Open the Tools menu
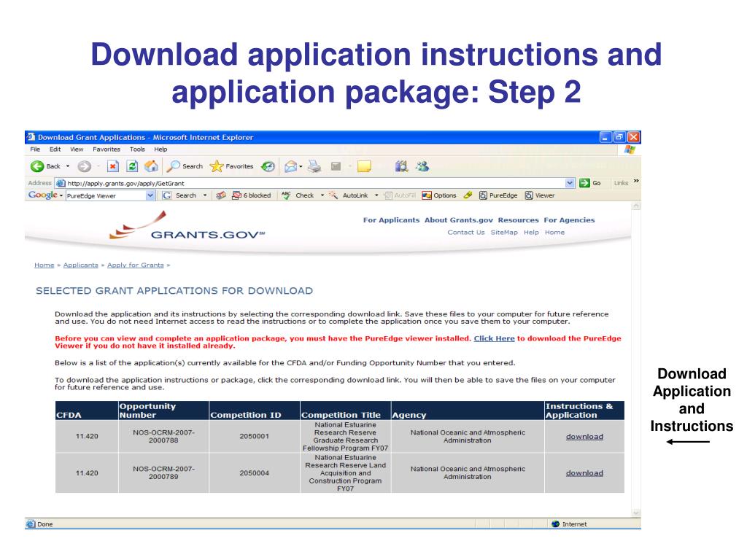 click(x=137, y=149)
